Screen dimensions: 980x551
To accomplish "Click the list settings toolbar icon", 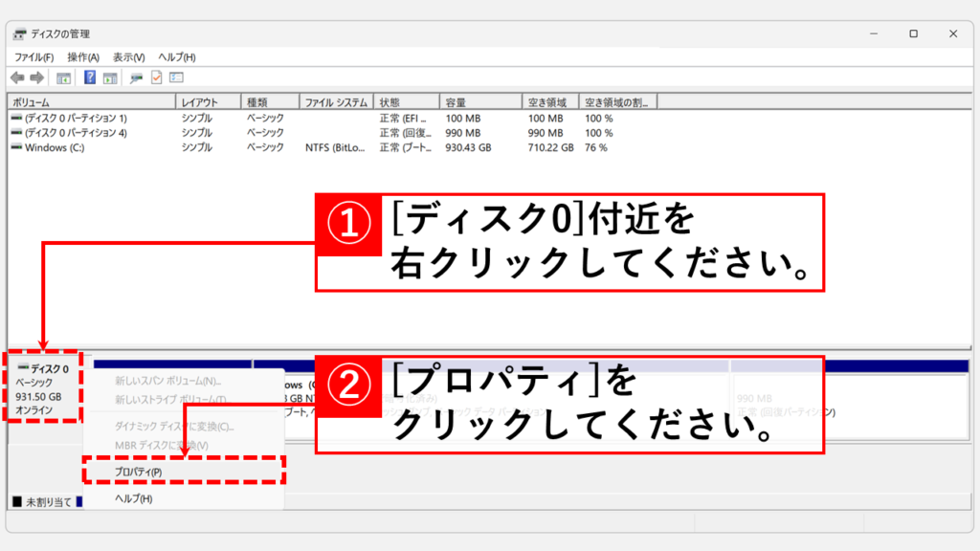I will click(176, 77).
